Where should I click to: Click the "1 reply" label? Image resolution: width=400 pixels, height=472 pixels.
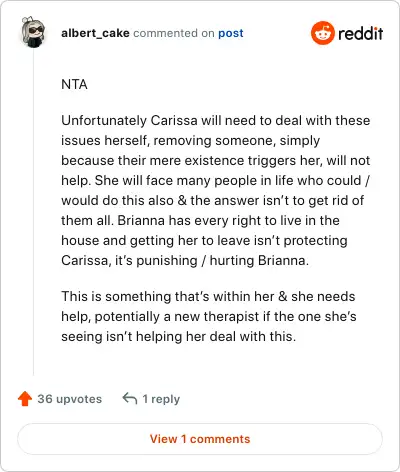pos(161,399)
